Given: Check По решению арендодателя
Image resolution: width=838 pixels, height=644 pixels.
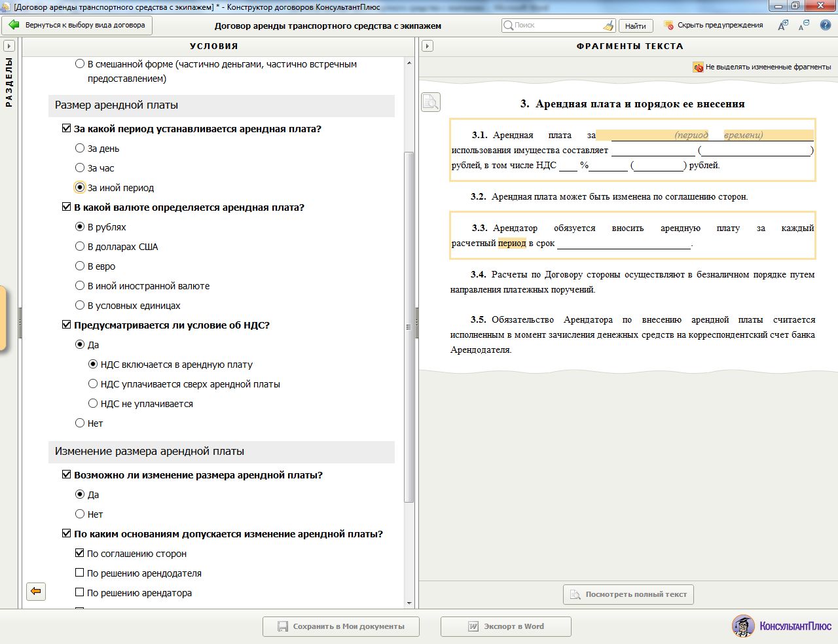Looking at the screenshot, I should click(x=80, y=573).
